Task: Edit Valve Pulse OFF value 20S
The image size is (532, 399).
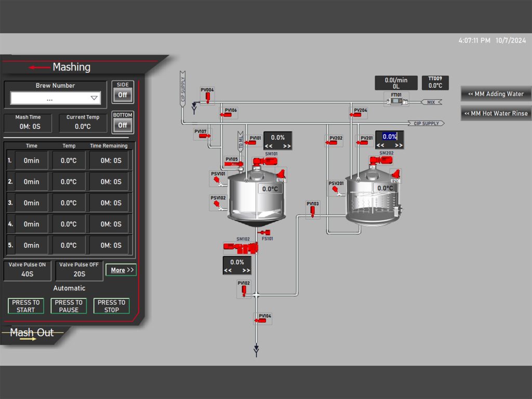Action: 79,274
